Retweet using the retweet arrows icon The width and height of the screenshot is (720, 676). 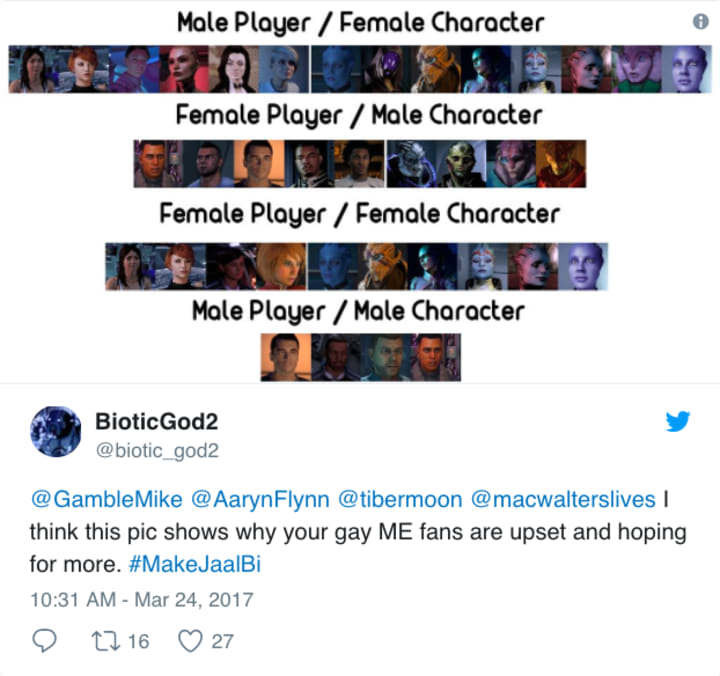(106, 641)
